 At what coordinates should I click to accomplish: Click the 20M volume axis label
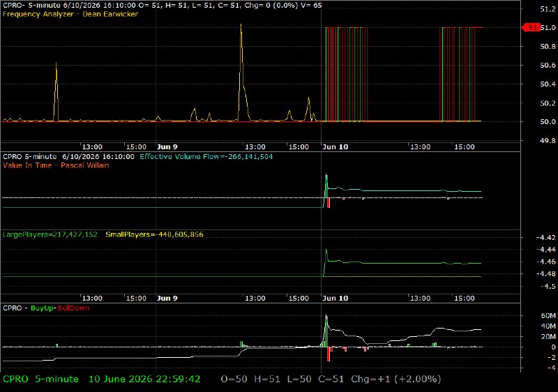[x=548, y=336]
